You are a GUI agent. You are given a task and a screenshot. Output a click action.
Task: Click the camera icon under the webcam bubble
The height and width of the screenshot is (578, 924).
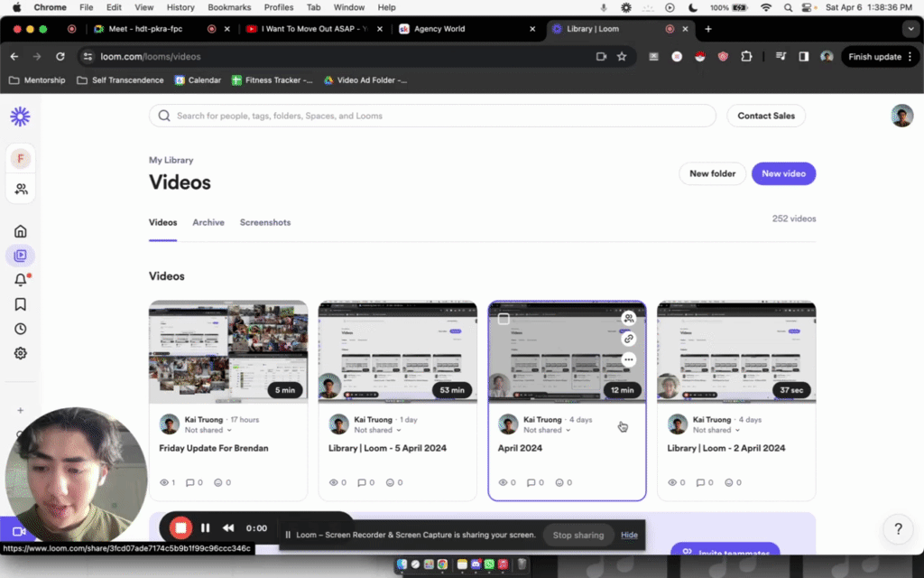click(18, 531)
